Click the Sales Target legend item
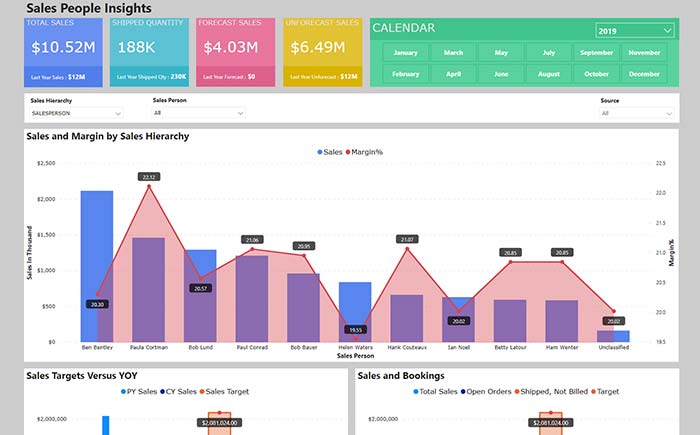The image size is (700, 435). (224, 392)
